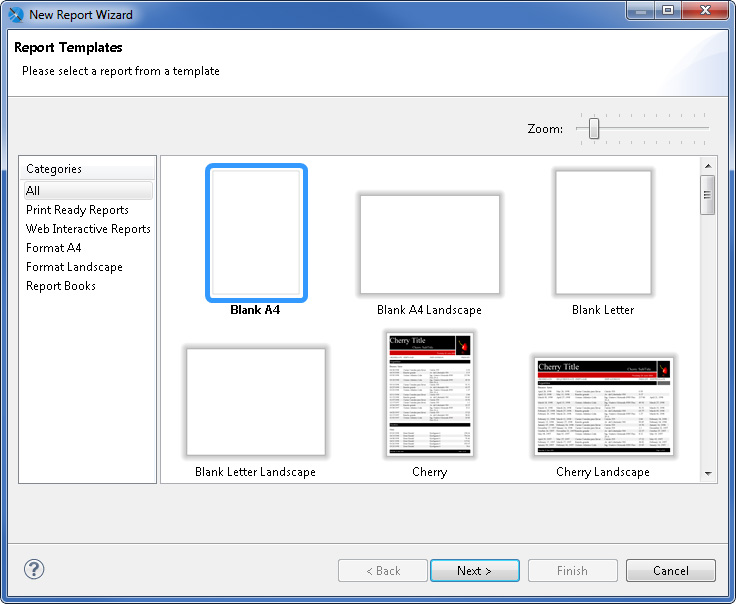This screenshot has height=604, width=736.
Task: Select the Cherry Landscape template thumbnail
Action: (603, 405)
